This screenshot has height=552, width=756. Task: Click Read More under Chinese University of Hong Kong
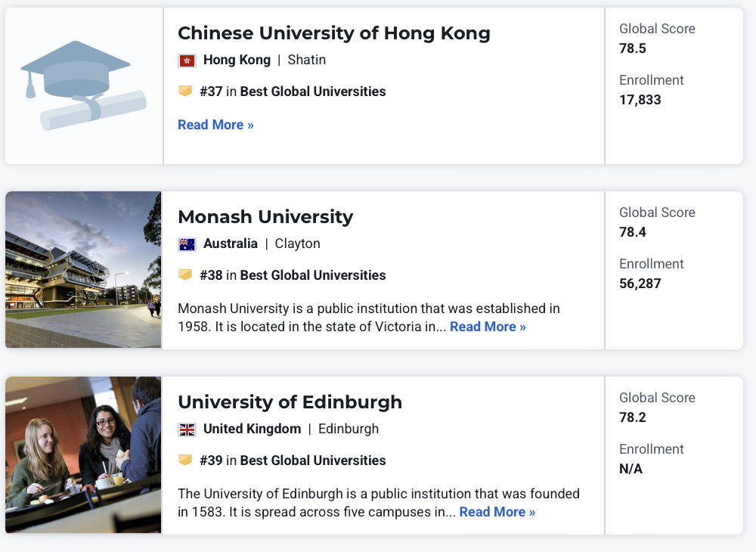(x=215, y=125)
